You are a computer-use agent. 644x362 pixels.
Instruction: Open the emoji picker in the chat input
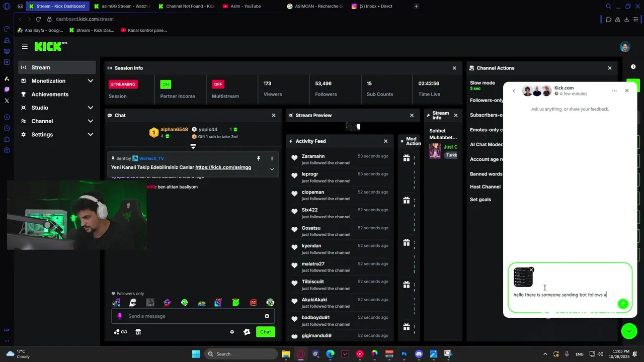tap(267, 316)
